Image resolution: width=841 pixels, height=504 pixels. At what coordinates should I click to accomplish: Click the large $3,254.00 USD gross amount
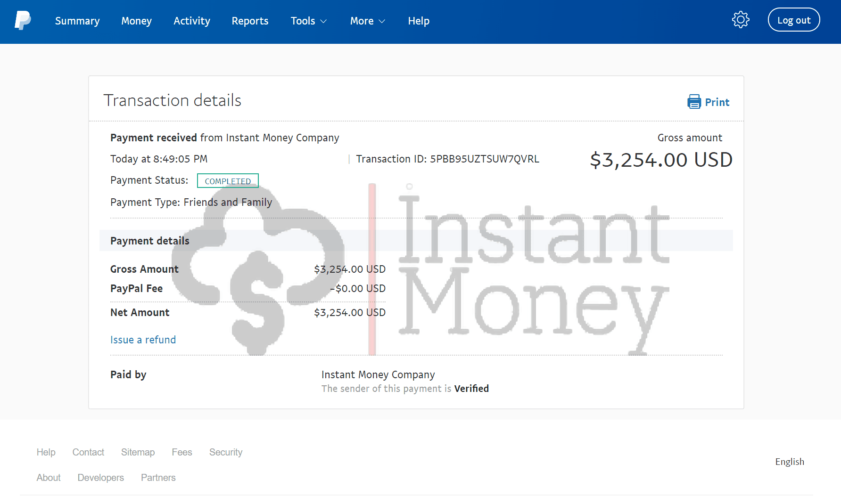[x=661, y=160]
